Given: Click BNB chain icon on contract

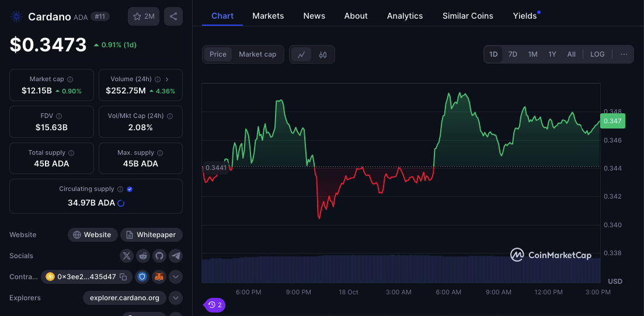Looking at the screenshot, I should tap(50, 277).
